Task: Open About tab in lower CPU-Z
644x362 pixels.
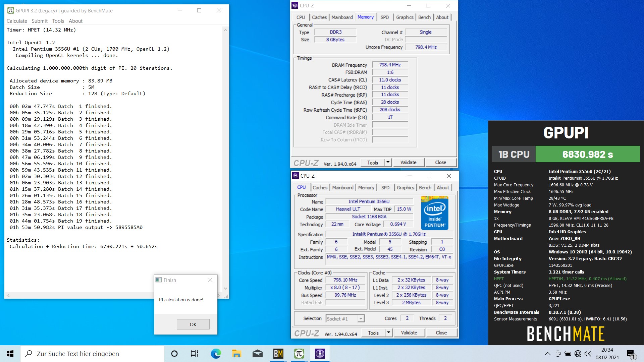Action: pyautogui.click(x=443, y=187)
